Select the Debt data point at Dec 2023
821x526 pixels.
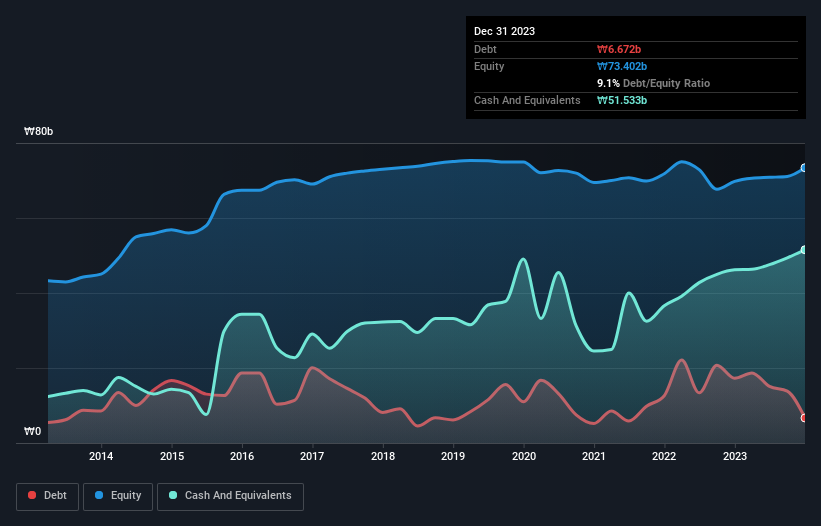pos(804,418)
